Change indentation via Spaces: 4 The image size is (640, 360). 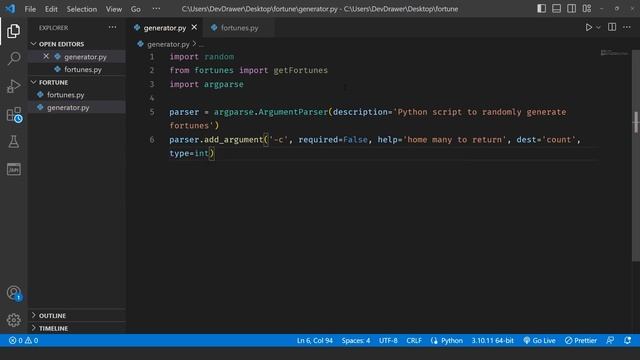(x=356, y=340)
